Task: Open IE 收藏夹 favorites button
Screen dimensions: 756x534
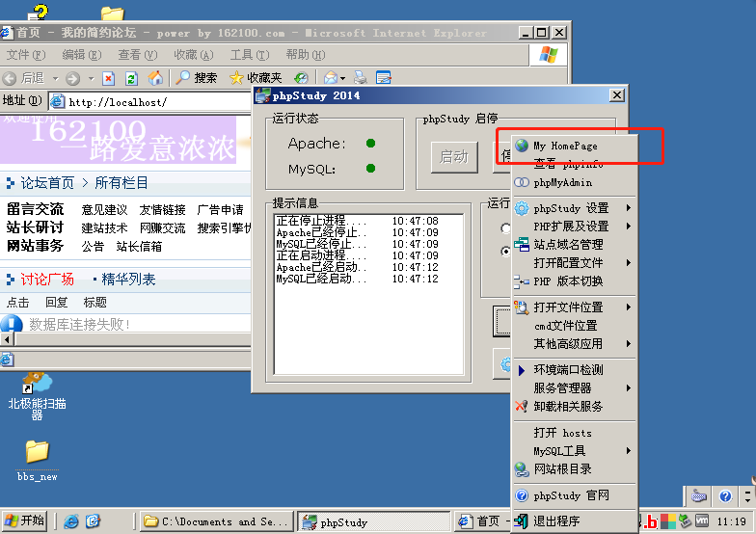Action: tap(256, 77)
